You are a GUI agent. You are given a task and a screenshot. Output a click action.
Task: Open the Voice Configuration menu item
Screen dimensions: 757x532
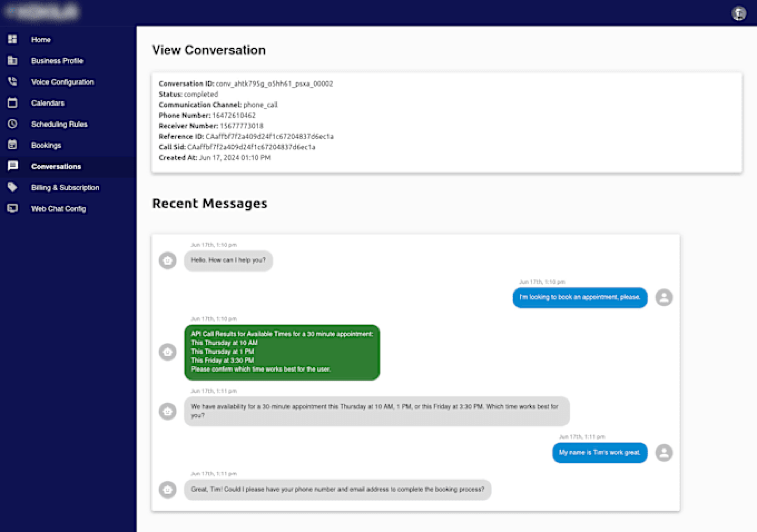click(x=62, y=82)
